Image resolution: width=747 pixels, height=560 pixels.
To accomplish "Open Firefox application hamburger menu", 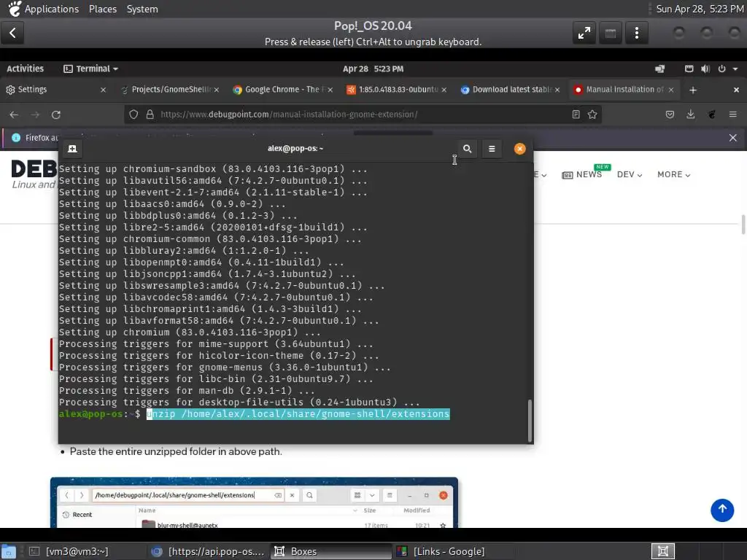I will pos(732,114).
